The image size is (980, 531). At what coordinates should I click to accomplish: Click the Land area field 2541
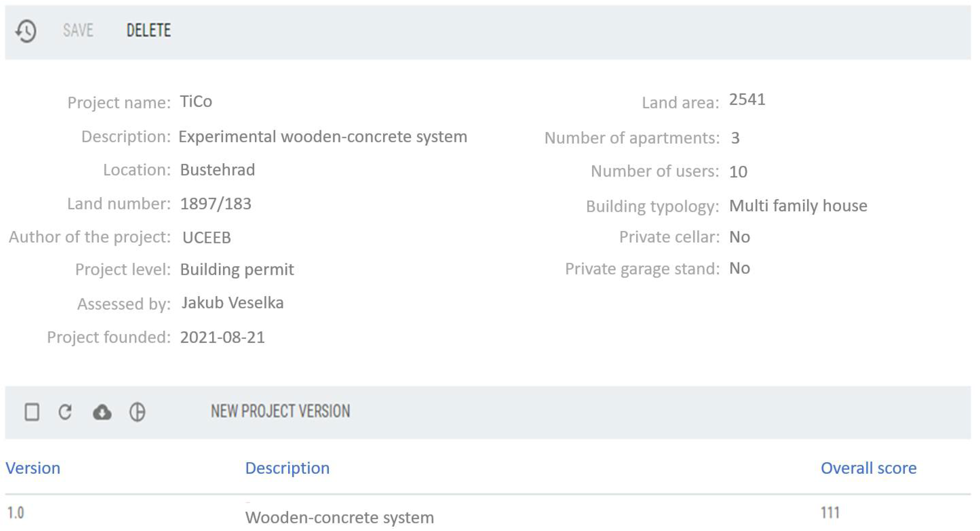tap(747, 100)
